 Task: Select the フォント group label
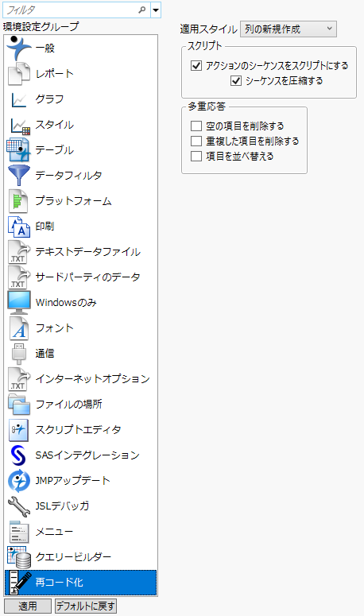[54, 328]
